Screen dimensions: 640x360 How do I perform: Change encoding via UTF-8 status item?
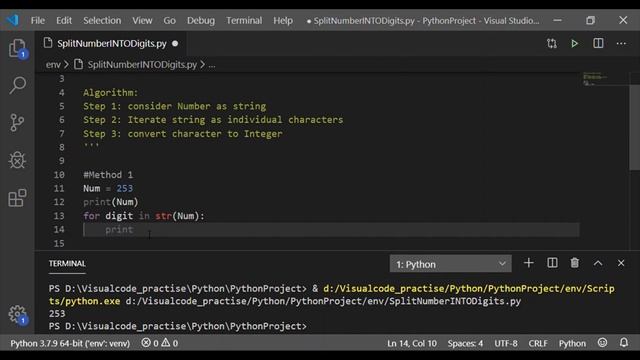506,343
